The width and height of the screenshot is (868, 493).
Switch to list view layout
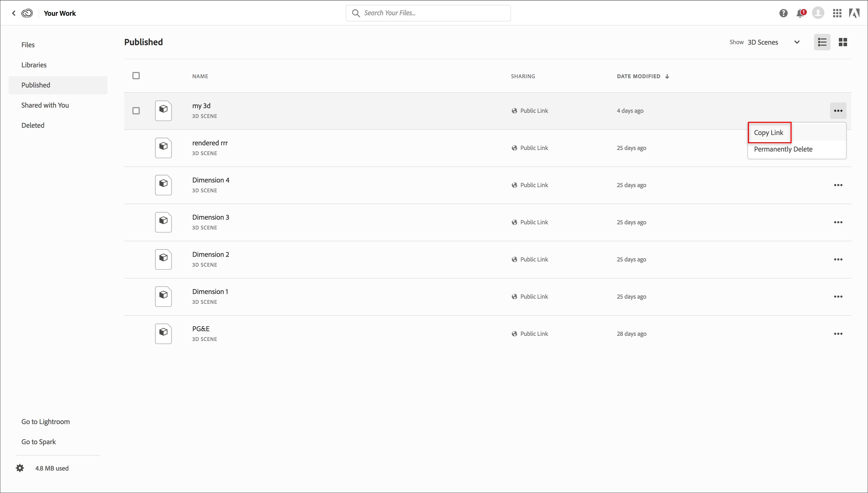(822, 42)
